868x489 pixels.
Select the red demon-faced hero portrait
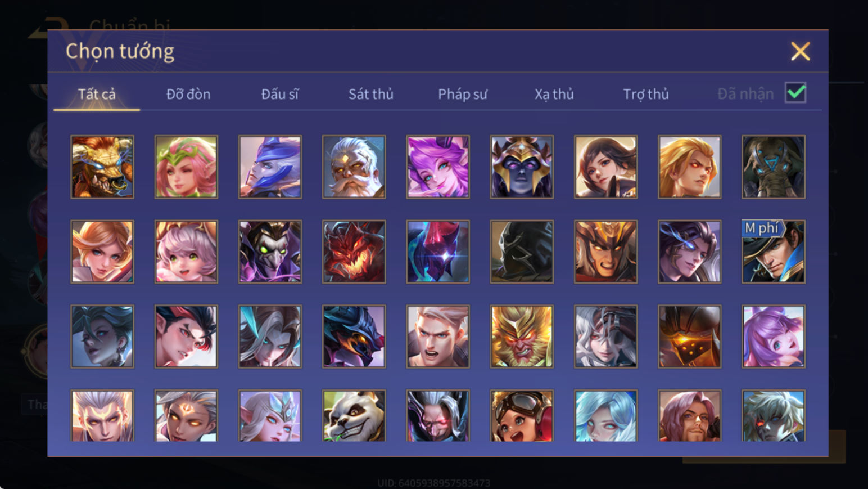354,252
